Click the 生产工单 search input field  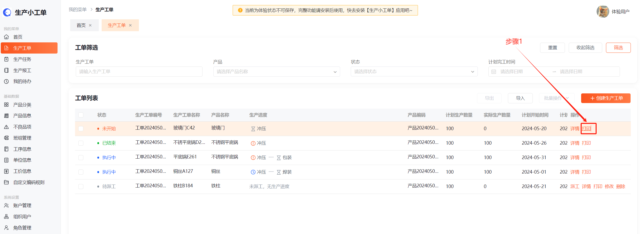point(139,72)
